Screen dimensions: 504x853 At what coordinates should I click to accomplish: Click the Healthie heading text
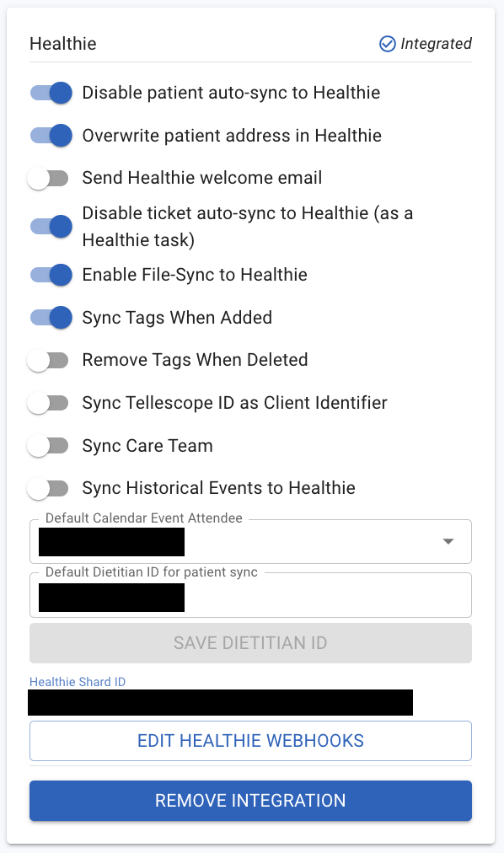click(63, 44)
